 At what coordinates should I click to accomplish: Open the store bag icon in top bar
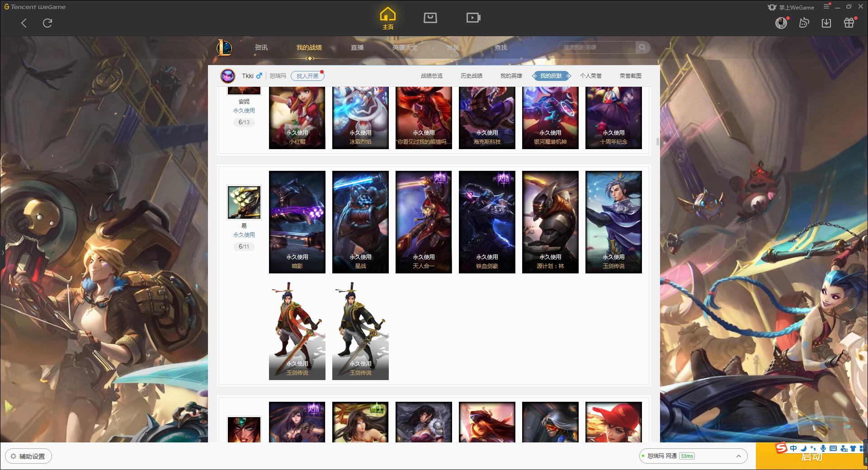430,18
